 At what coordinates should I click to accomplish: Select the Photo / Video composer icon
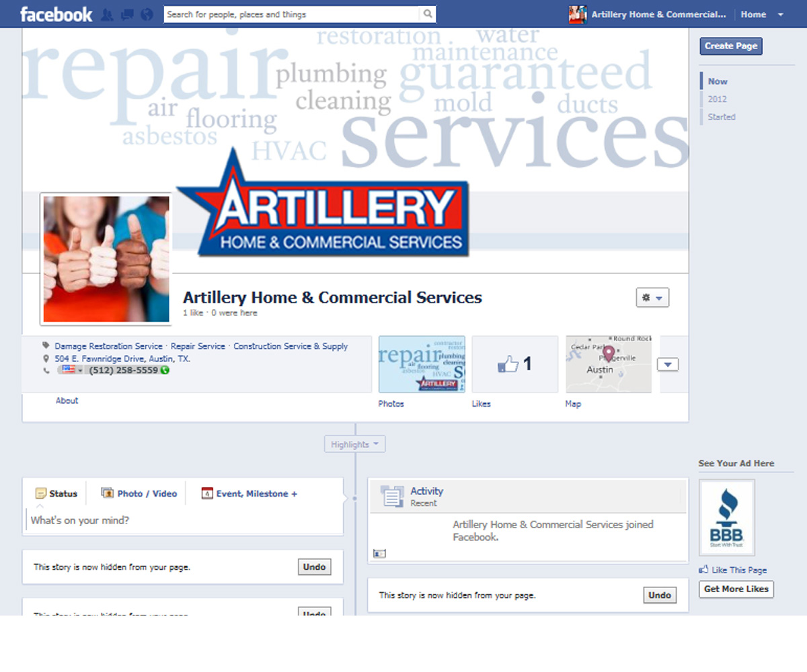[x=108, y=493]
